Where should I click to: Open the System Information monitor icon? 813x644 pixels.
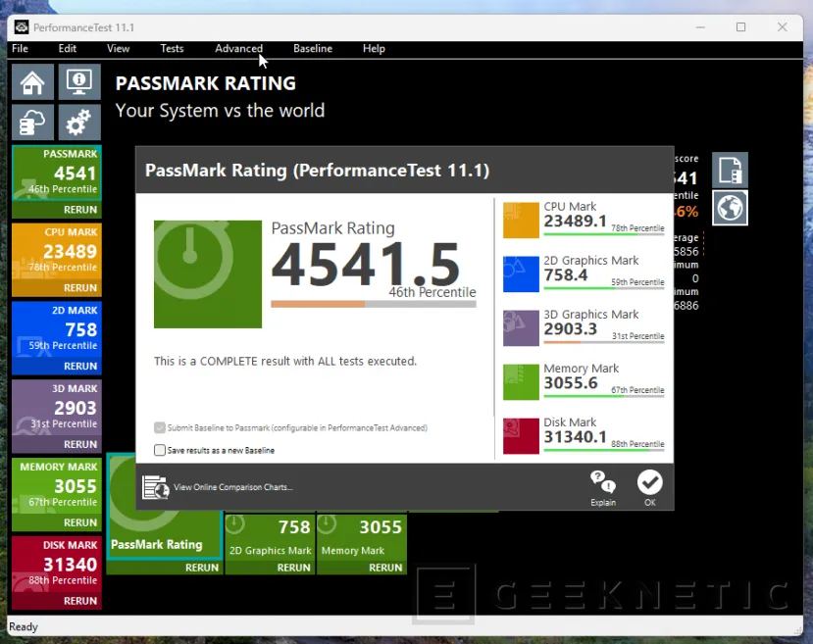pyautogui.click(x=79, y=82)
